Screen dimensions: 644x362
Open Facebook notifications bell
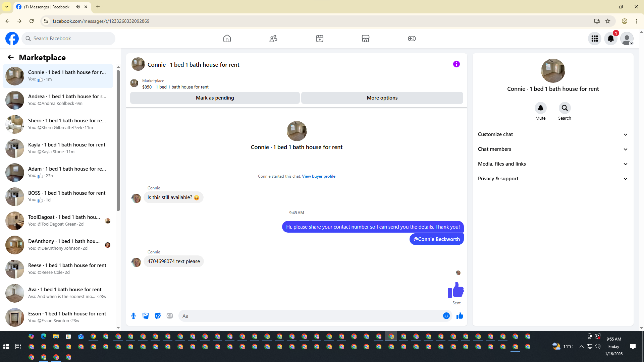click(x=611, y=39)
